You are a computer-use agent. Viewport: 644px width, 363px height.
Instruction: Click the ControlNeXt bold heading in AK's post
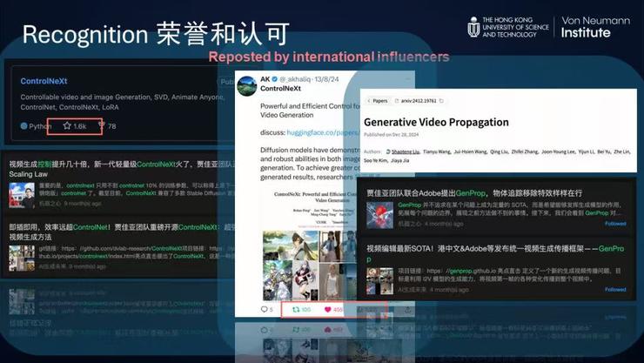(x=280, y=88)
